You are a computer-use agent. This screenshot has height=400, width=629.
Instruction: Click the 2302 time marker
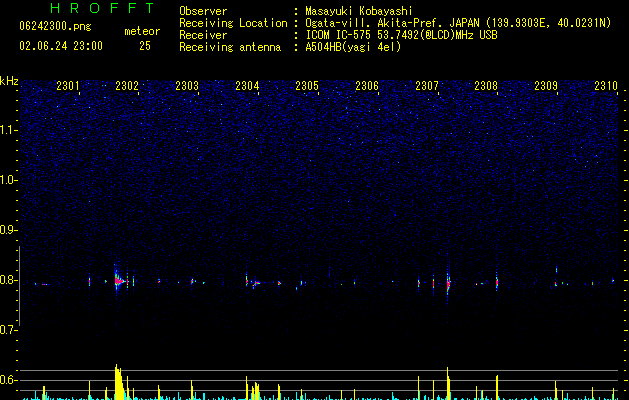click(x=127, y=85)
